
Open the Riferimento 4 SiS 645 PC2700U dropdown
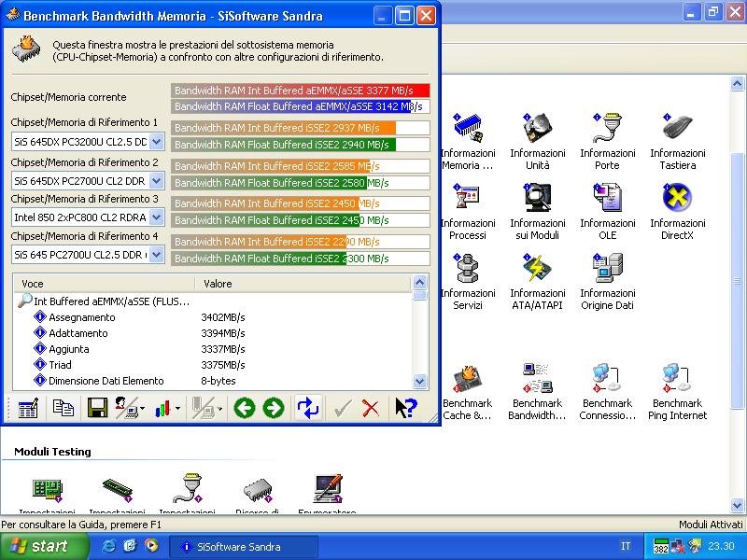click(x=156, y=255)
